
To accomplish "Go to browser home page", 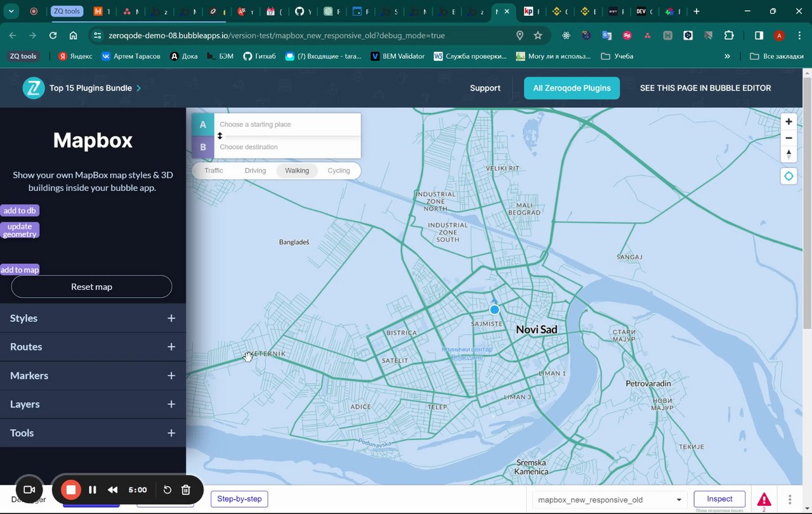I will point(73,35).
